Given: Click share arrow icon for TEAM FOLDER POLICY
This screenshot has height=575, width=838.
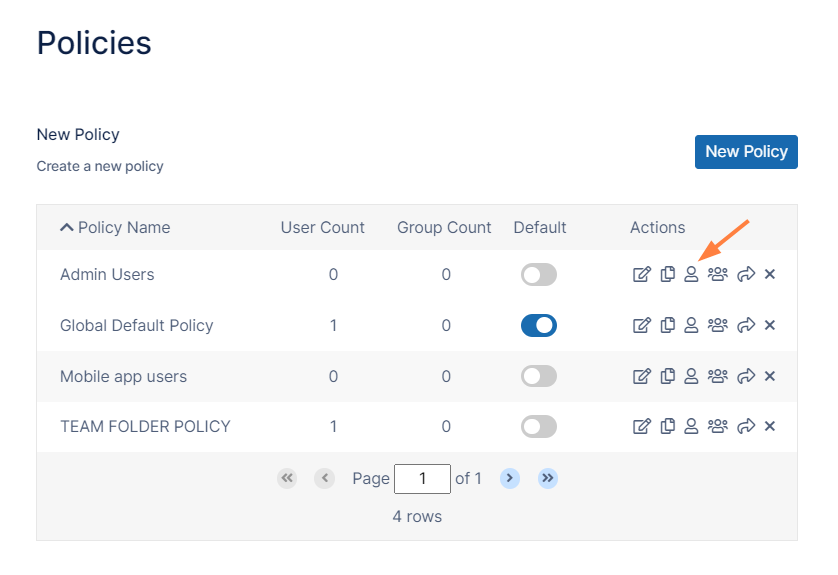Looking at the screenshot, I should pyautogui.click(x=746, y=426).
